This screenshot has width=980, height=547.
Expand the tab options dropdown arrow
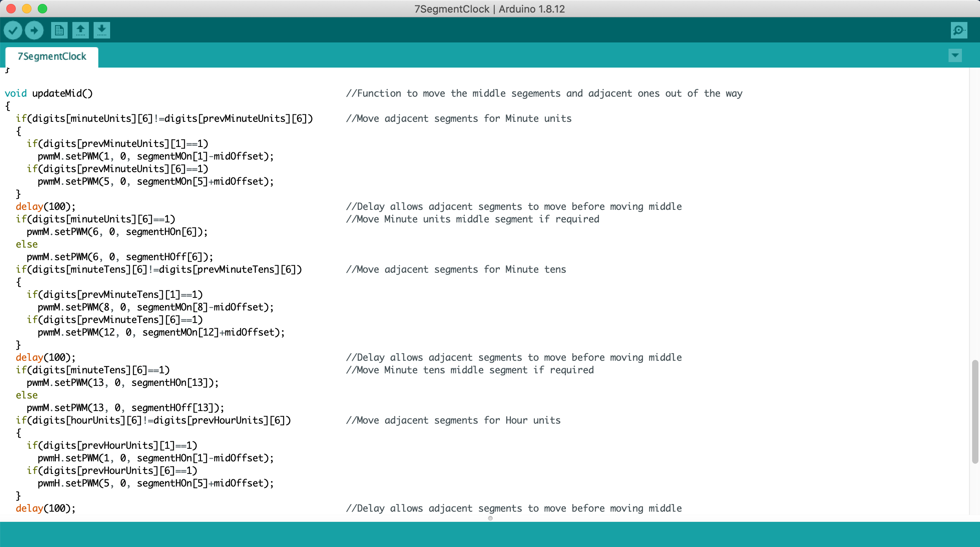pyautogui.click(x=955, y=55)
